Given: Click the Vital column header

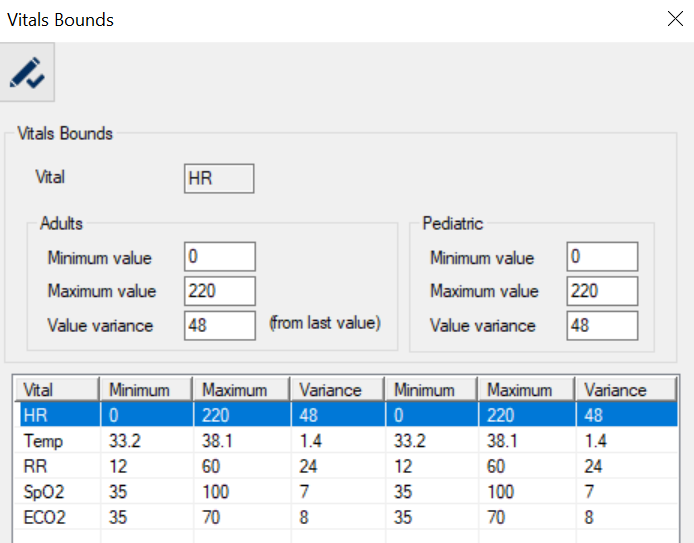Looking at the screenshot, I should tap(57, 390).
